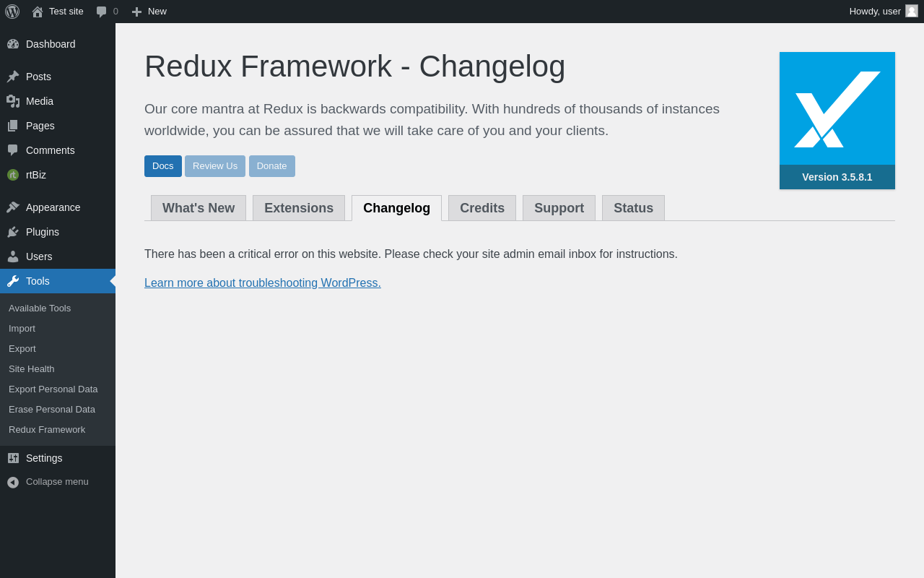The width and height of the screenshot is (924, 578).
Task: Click the Redux Framework logo badge
Action: [837, 121]
